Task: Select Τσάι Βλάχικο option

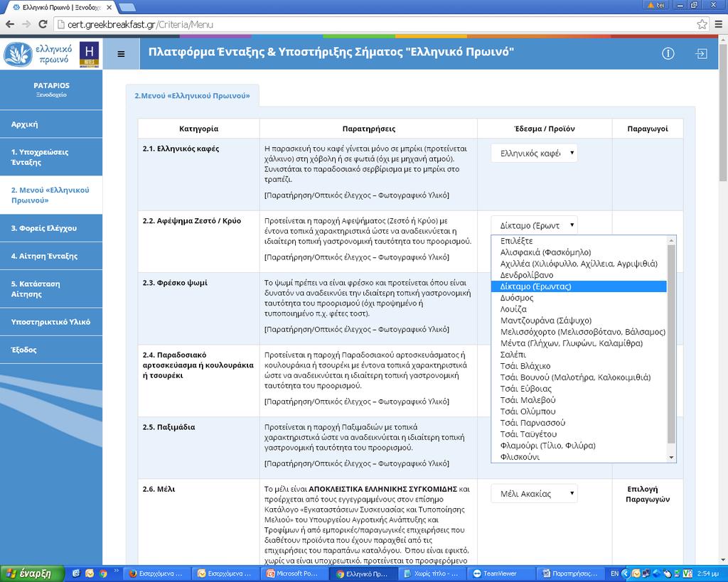Action: coord(579,366)
